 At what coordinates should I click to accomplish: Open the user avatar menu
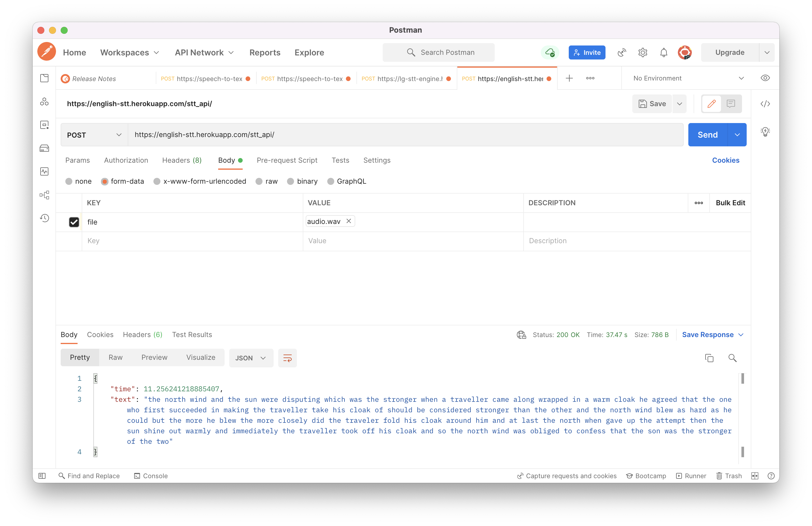click(x=685, y=52)
